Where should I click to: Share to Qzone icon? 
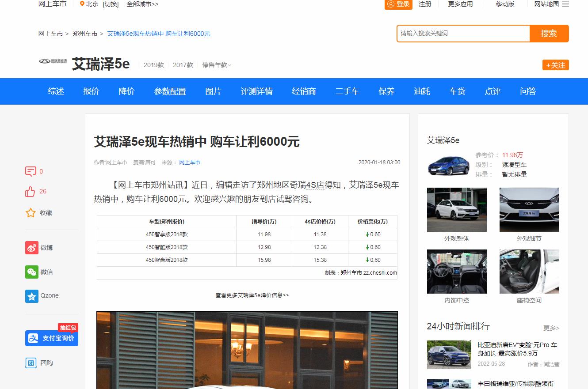click(x=32, y=296)
